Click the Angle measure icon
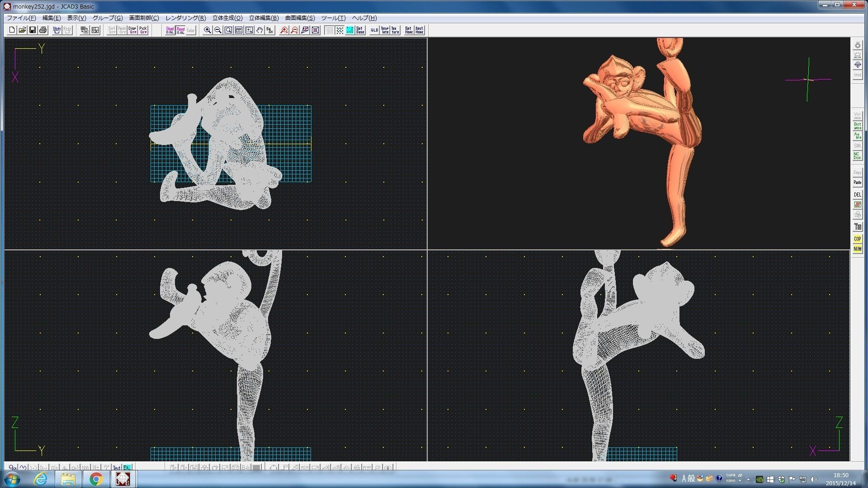This screenshot has width=868, height=488. (857, 136)
